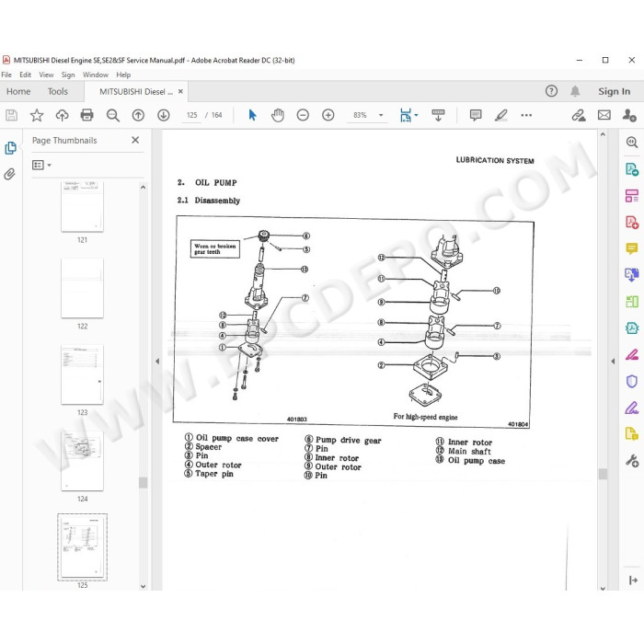Select page 121 thumbnail

pyautogui.click(x=82, y=207)
